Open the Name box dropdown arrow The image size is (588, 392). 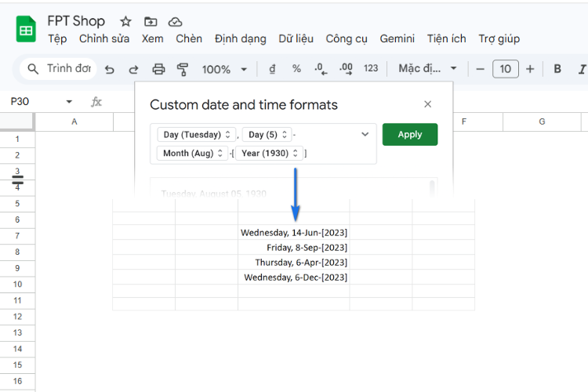tap(69, 102)
